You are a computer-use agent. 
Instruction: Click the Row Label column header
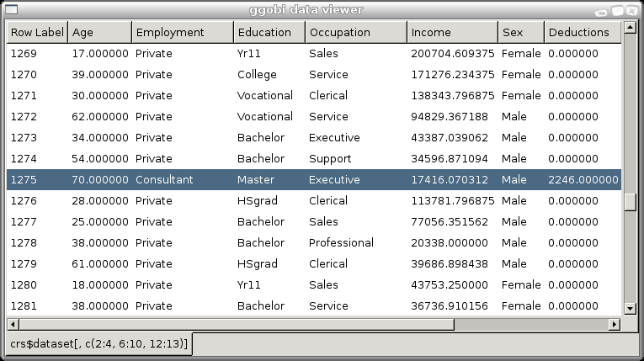37,32
